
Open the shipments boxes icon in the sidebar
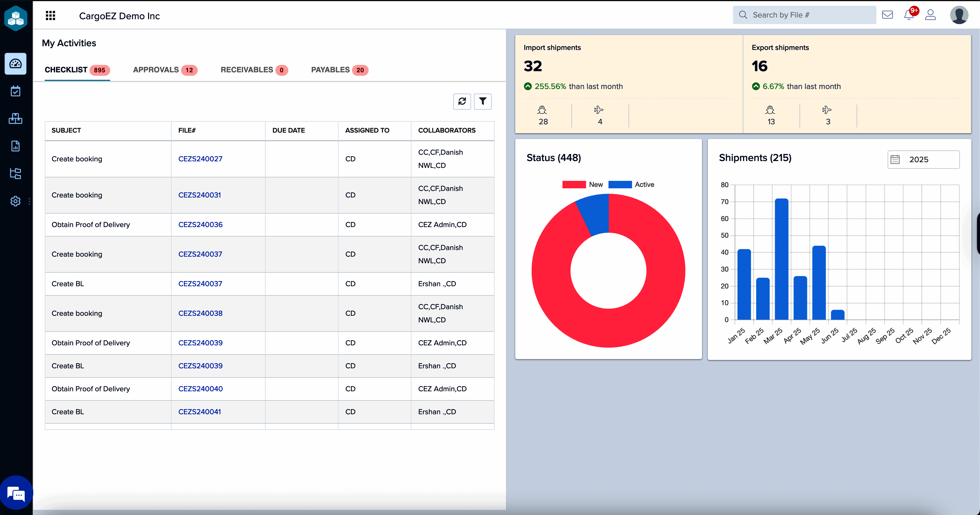(x=15, y=118)
